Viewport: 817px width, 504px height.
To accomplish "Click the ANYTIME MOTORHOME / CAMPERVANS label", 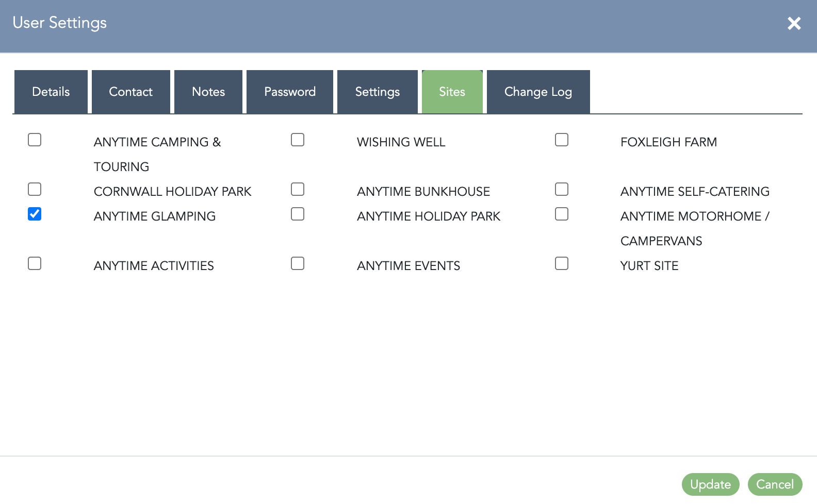I will pyautogui.click(x=695, y=228).
